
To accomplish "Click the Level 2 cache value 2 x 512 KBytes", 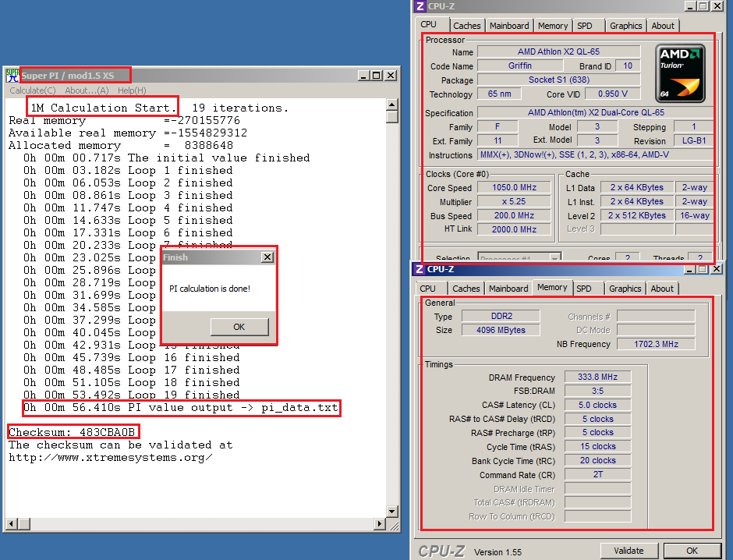I will point(637,215).
